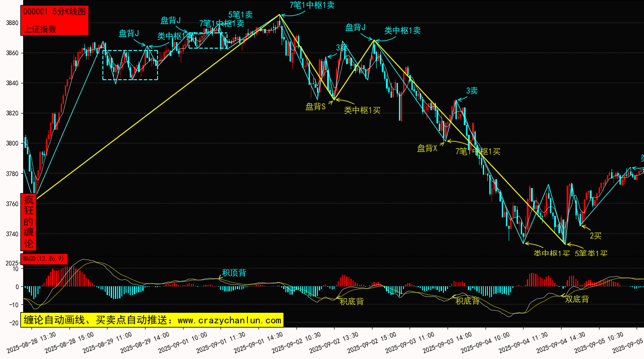Click the 3860 price axis label
Viewport: 644px width, 359px height.
tap(12, 53)
